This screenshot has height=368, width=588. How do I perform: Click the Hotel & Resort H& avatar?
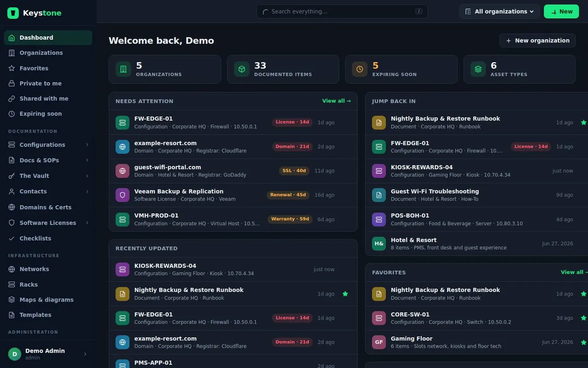point(379,243)
